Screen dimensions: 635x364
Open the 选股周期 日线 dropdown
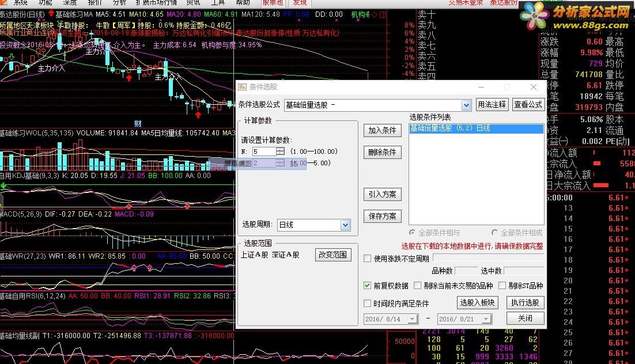pyautogui.click(x=345, y=225)
